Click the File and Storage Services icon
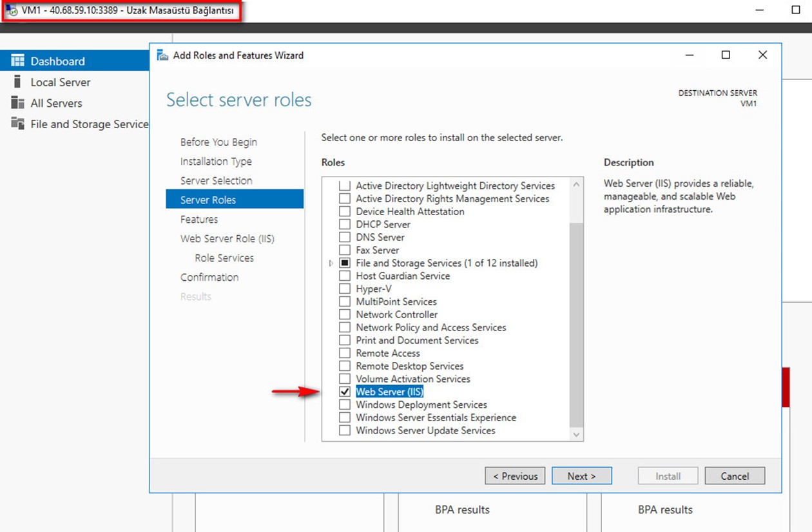Image resolution: width=812 pixels, height=532 pixels. pyautogui.click(x=17, y=124)
